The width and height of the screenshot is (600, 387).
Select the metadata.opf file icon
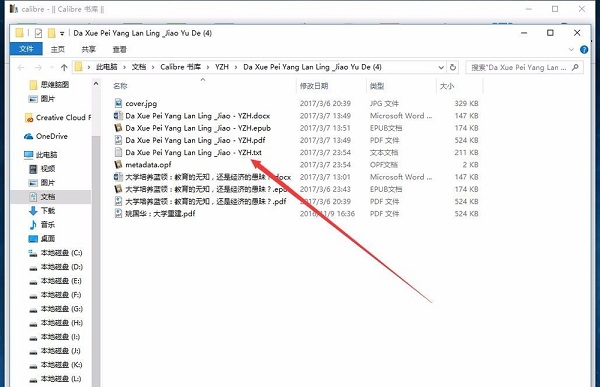coord(119,165)
